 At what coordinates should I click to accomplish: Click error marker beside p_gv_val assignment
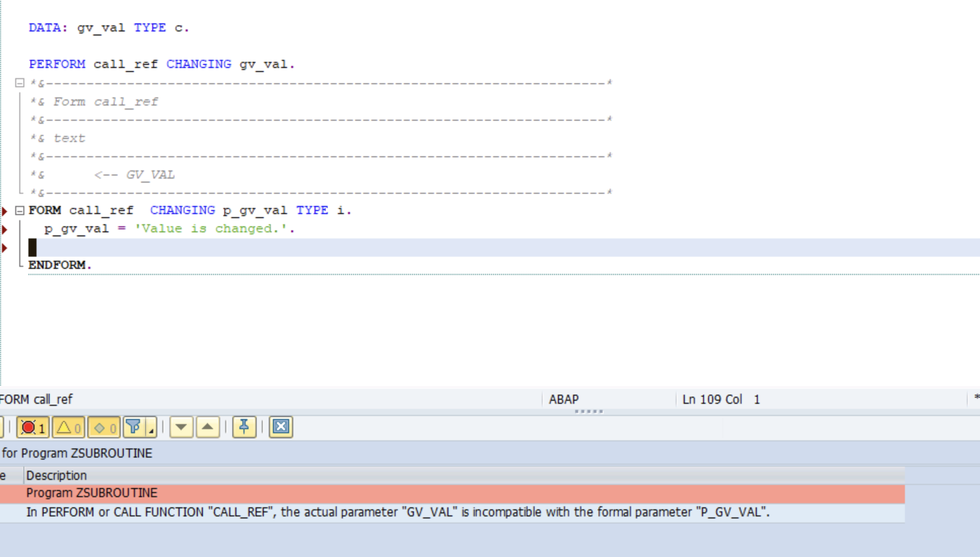coord(5,229)
